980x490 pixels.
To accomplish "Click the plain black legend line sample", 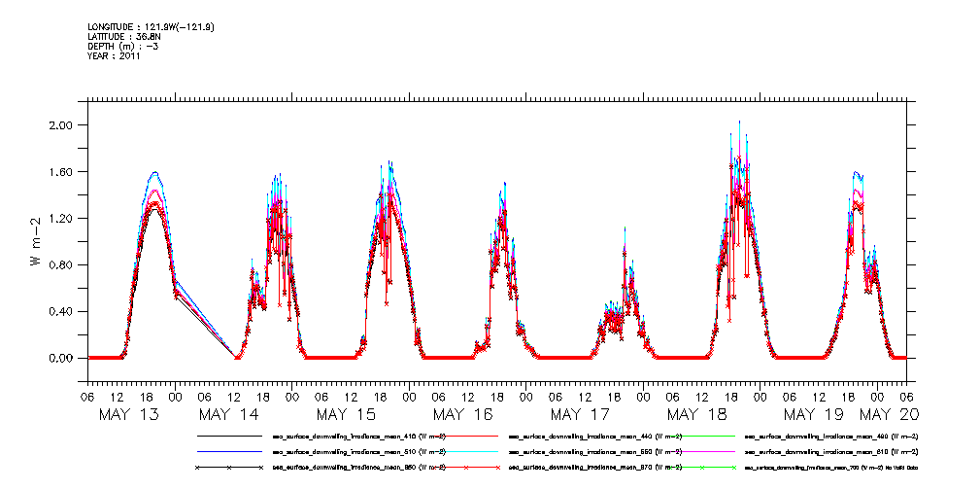I will [x=229, y=436].
